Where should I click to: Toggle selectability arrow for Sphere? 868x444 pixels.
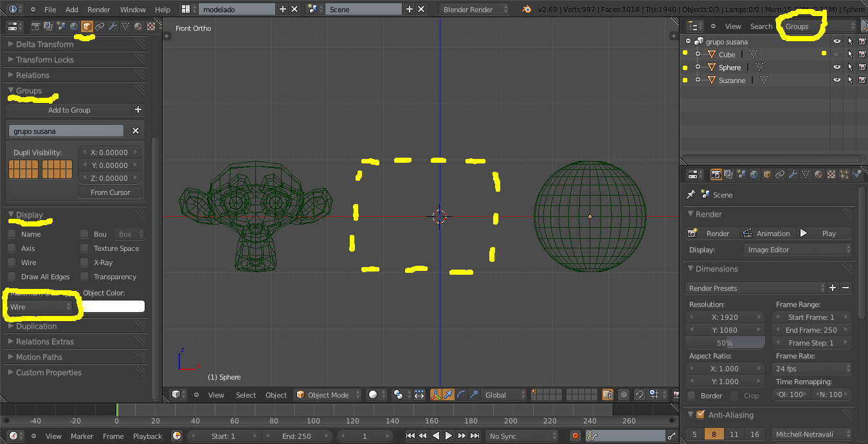pyautogui.click(x=850, y=67)
